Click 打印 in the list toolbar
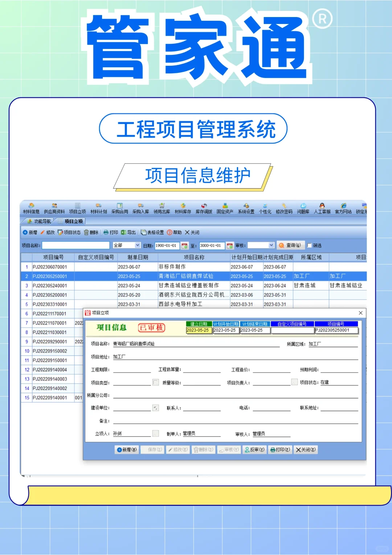This screenshot has width=392, height=555. coord(111,232)
